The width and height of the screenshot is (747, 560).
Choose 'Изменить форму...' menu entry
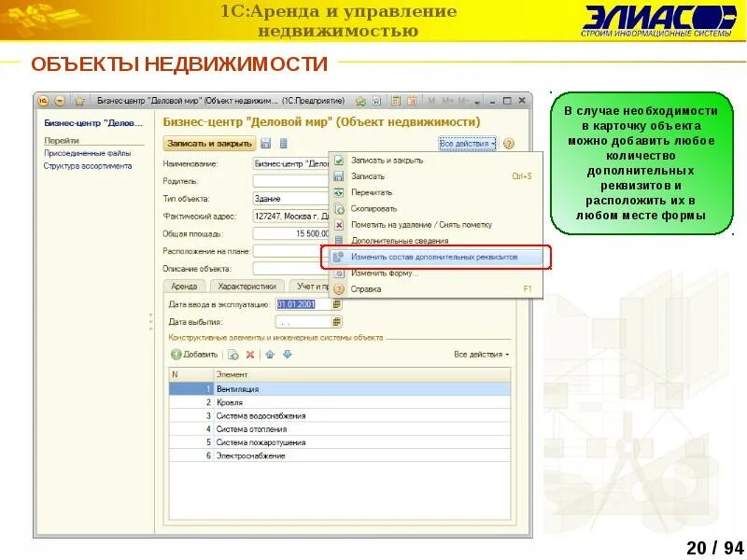pos(436,273)
